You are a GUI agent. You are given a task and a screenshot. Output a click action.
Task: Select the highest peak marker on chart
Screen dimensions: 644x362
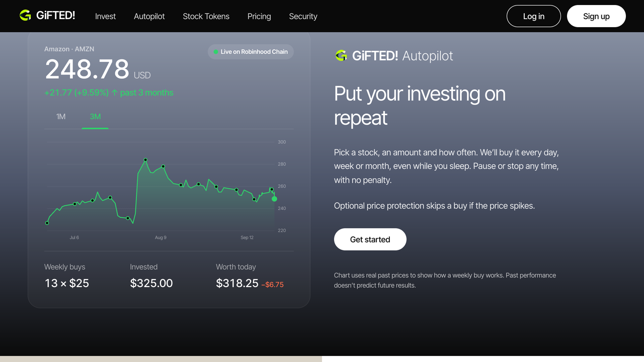coord(145,160)
